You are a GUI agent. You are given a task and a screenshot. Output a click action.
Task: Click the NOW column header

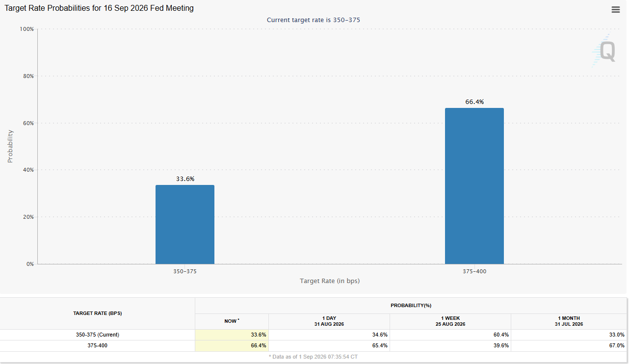point(232,321)
